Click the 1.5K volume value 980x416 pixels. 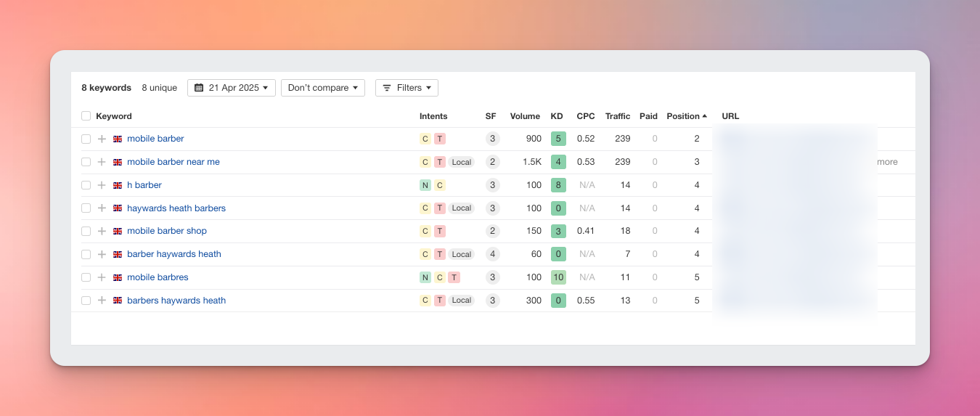tap(532, 162)
